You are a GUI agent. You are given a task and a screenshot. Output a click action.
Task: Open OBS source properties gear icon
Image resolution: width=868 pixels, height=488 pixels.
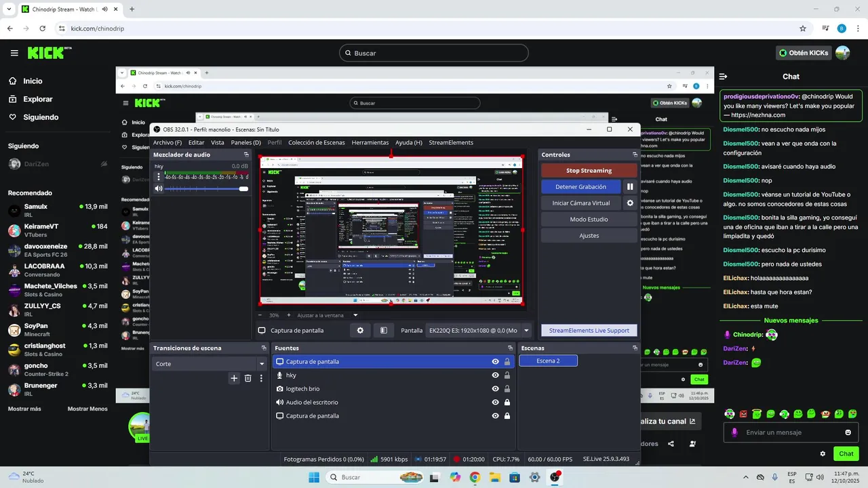pos(360,330)
